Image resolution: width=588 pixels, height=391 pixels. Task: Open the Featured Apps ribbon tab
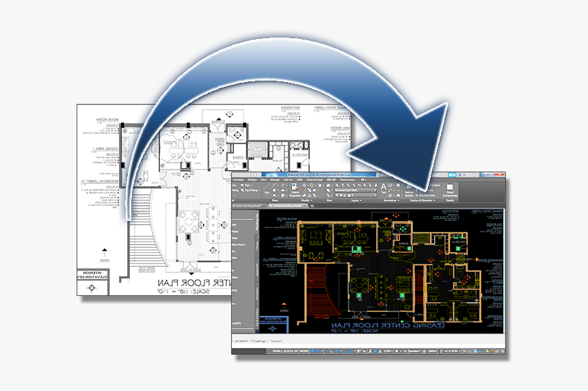(x=315, y=180)
